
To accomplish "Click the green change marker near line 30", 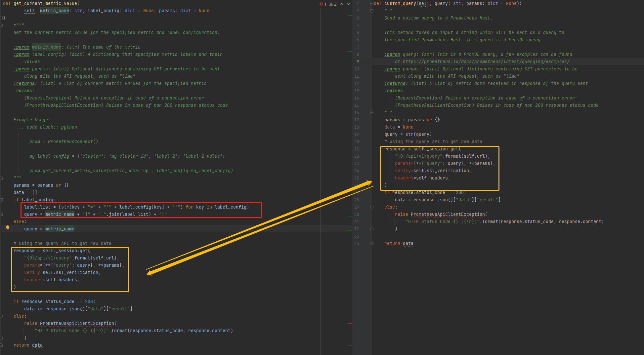I will [350, 216].
